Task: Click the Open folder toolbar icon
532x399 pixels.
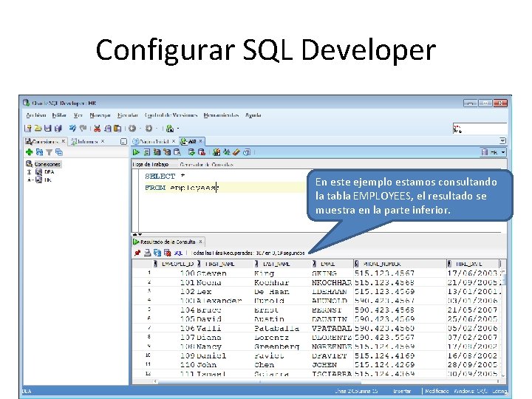Action: click(x=38, y=129)
